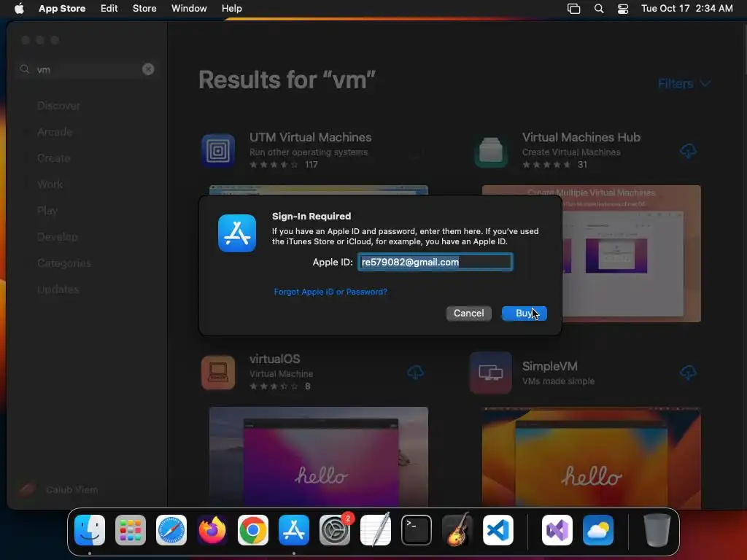Open the cloud app in Dock
The height and width of the screenshot is (560, 747).
(598, 530)
